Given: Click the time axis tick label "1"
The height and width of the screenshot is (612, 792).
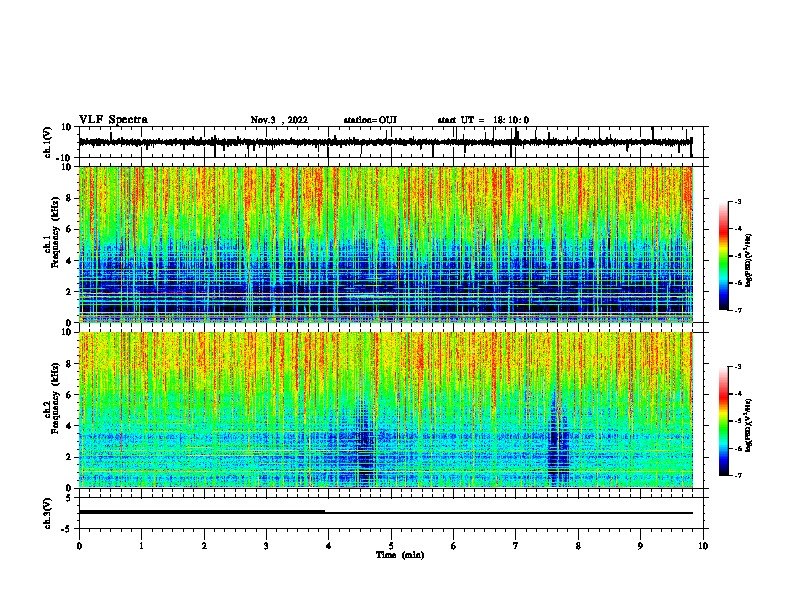Looking at the screenshot, I should 141,546.
